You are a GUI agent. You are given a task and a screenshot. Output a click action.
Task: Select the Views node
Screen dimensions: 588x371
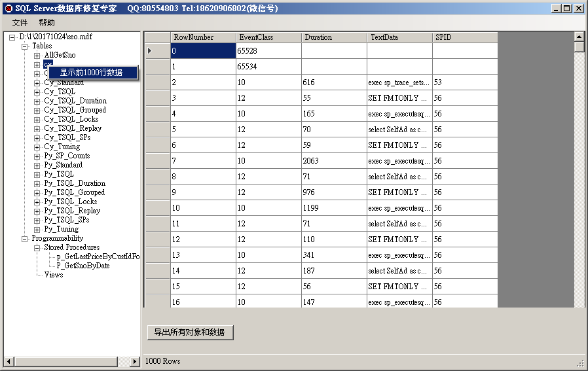tap(54, 275)
